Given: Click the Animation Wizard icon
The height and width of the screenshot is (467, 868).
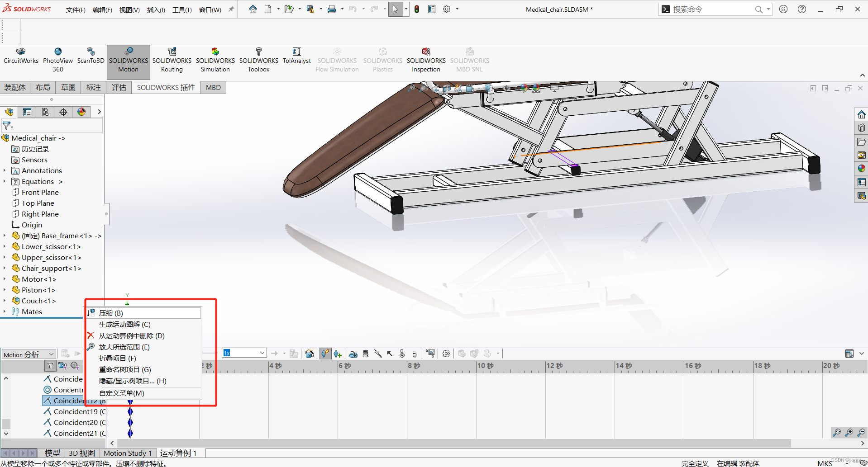Looking at the screenshot, I should coord(310,354).
